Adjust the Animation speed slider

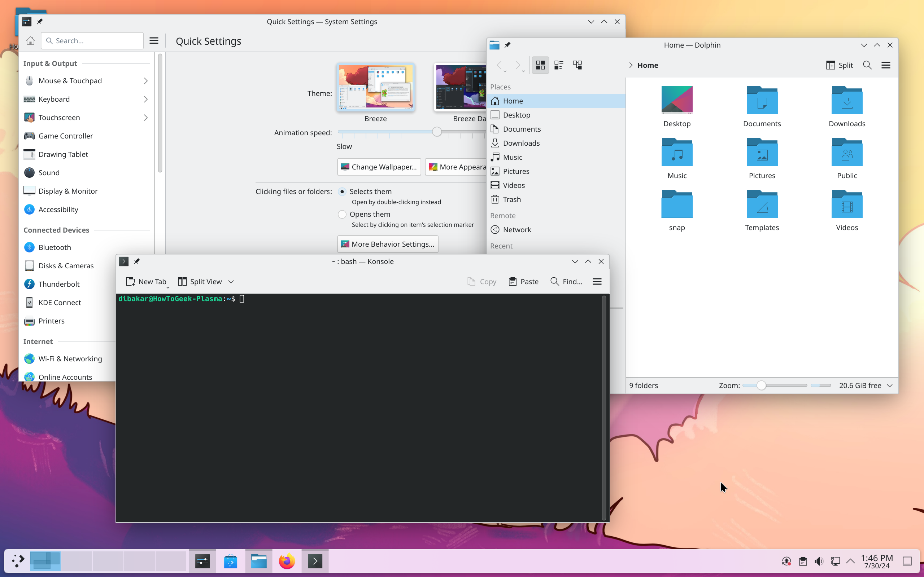tap(437, 132)
